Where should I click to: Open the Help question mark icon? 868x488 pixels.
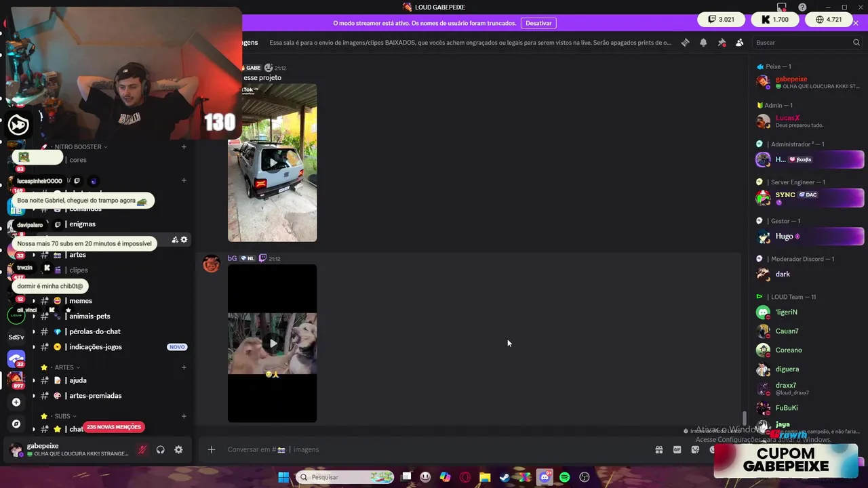[802, 7]
